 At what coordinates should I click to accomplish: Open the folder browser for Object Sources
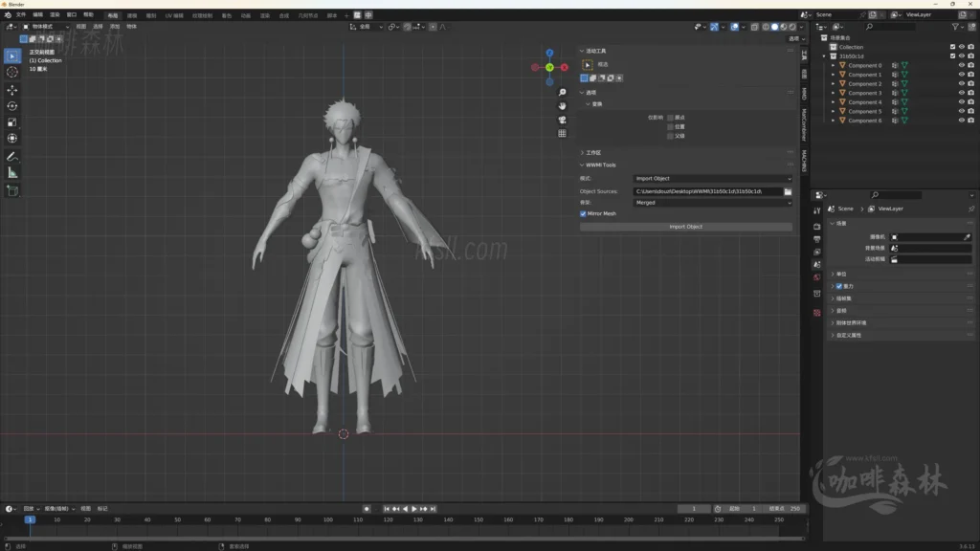(788, 191)
